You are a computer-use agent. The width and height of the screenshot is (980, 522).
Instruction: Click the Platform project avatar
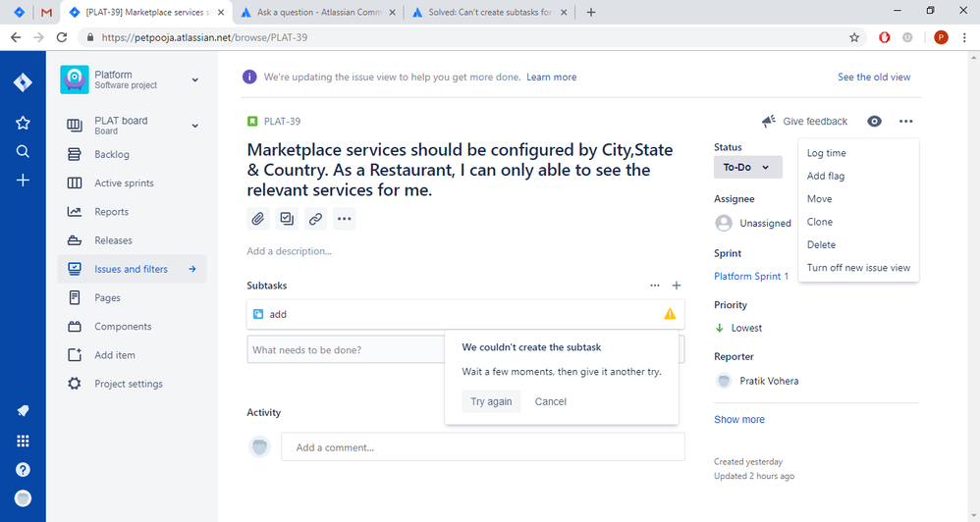75,79
